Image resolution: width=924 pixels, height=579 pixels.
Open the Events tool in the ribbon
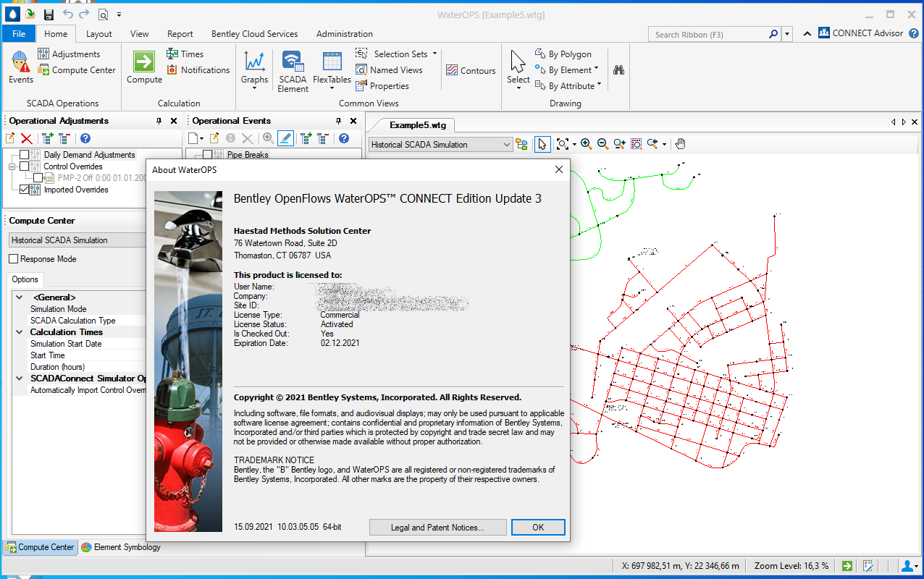pos(20,67)
